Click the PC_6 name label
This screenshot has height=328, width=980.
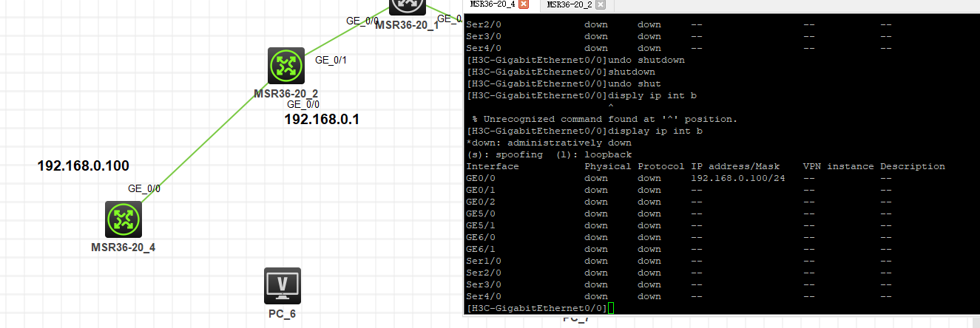[282, 313]
